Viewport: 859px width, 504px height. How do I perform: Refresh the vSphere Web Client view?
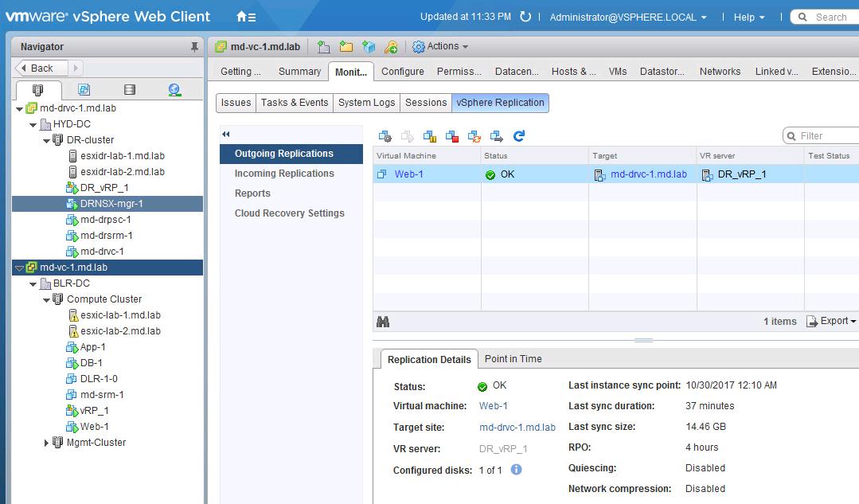coord(525,17)
